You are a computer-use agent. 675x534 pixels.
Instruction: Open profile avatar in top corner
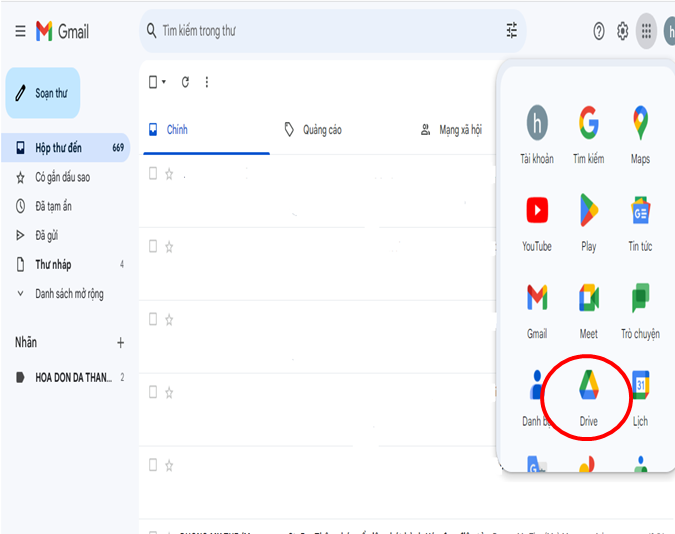click(670, 31)
